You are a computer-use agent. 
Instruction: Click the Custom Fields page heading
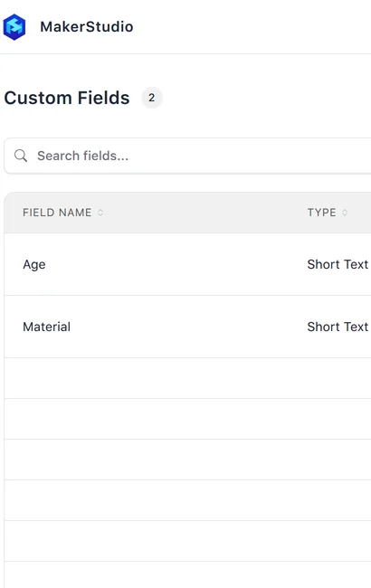point(67,98)
